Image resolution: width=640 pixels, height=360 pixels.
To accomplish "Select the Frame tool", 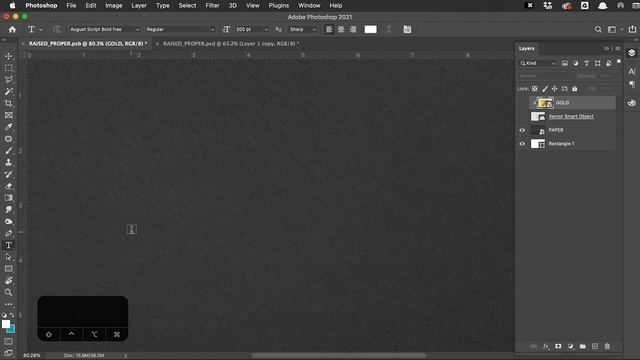I will [9, 115].
